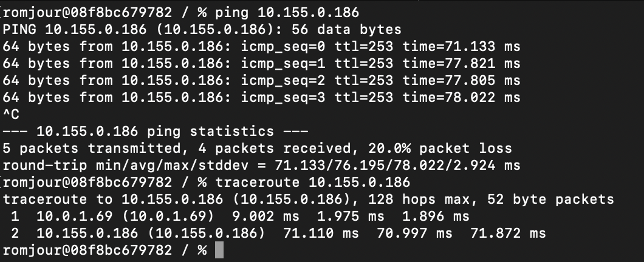Click the icmp_seq=3 reply line

click(x=262, y=97)
